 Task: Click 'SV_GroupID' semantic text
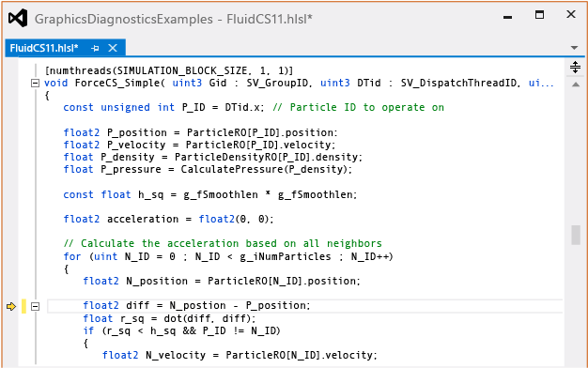(x=277, y=83)
